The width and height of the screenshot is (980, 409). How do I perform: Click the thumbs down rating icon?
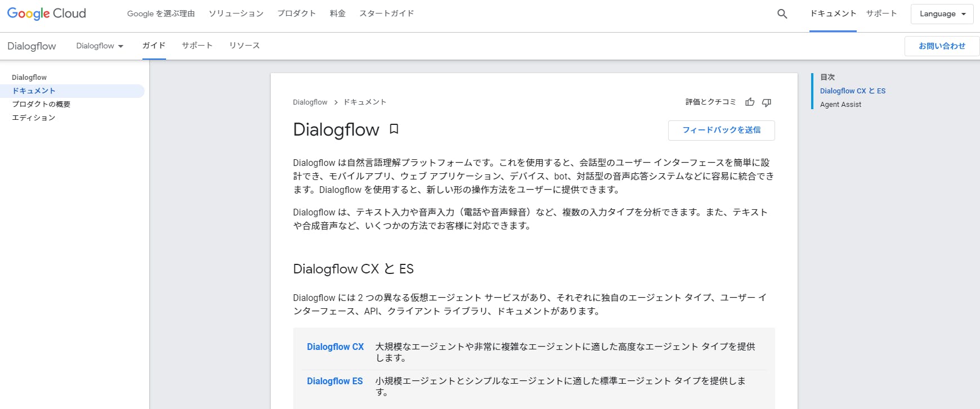(x=767, y=102)
